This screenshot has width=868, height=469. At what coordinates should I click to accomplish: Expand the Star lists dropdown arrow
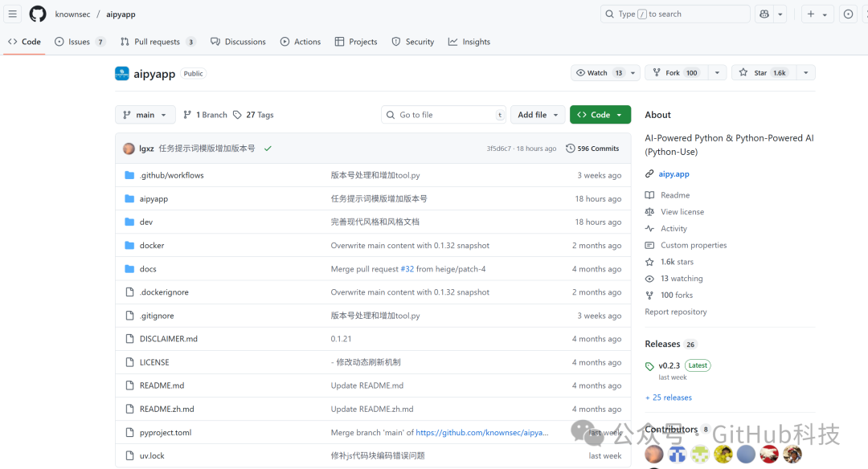tap(806, 73)
